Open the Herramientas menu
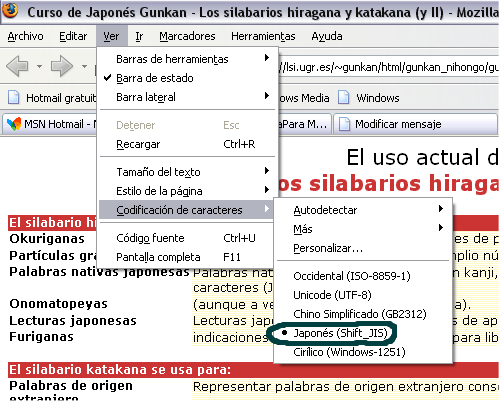Viewport: 499px width, 401px height. click(x=263, y=36)
